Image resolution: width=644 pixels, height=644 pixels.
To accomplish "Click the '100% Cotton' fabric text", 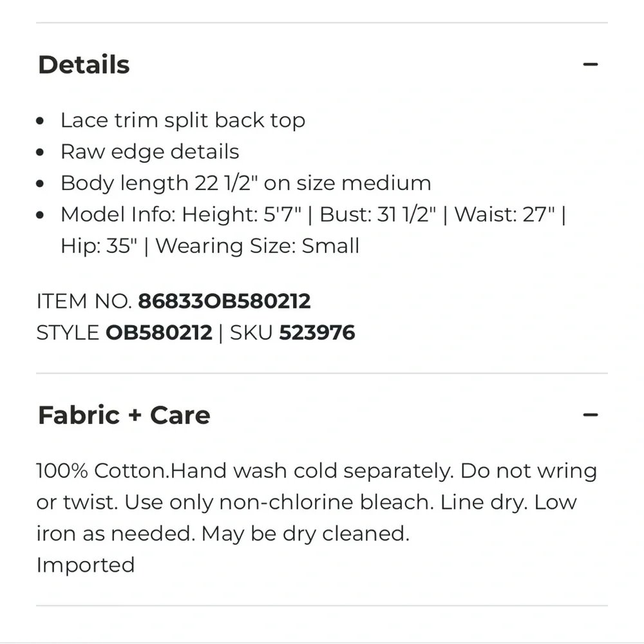I will point(102,471).
